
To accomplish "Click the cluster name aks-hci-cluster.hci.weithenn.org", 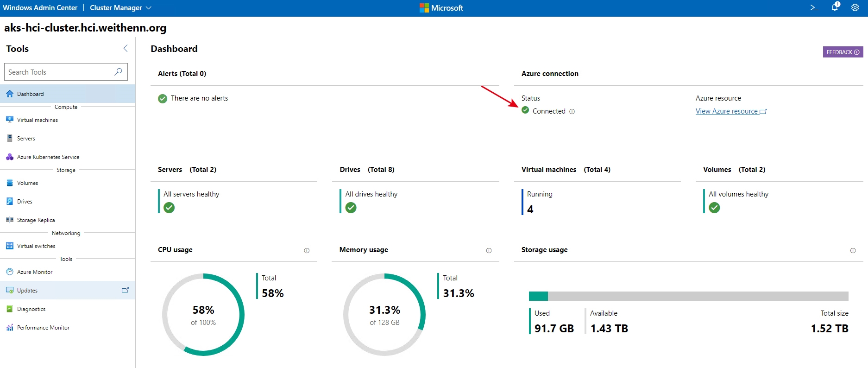I will (x=85, y=28).
